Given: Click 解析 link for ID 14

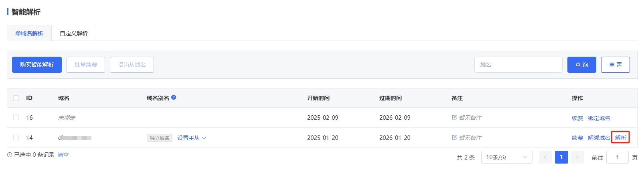Looking at the screenshot, I should pos(620,138).
